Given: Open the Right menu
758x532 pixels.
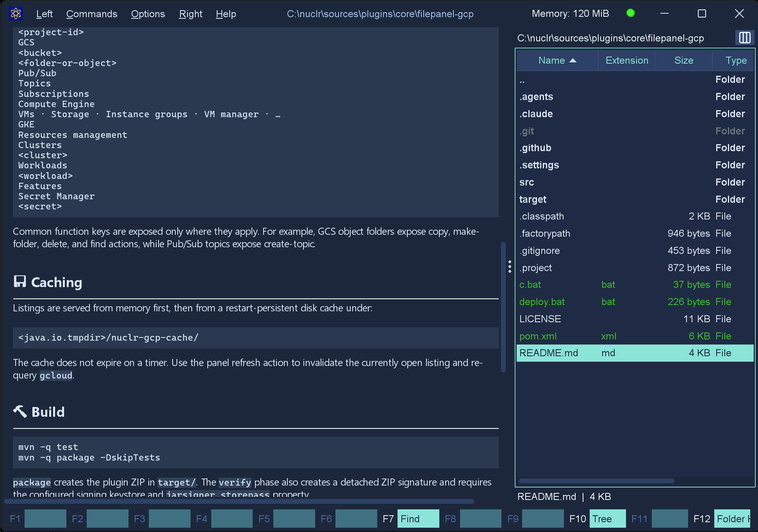Looking at the screenshot, I should tap(191, 14).
